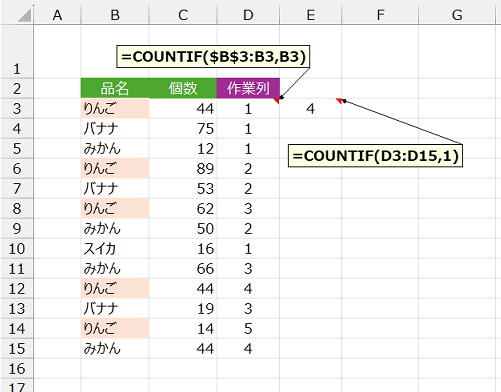The height and width of the screenshot is (392, 501).
Task: Select cell C4 with value 75
Action: point(183,129)
